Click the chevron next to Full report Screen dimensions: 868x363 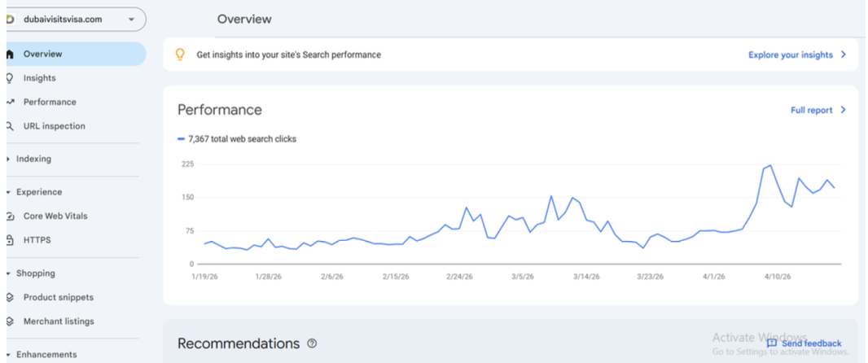844,110
